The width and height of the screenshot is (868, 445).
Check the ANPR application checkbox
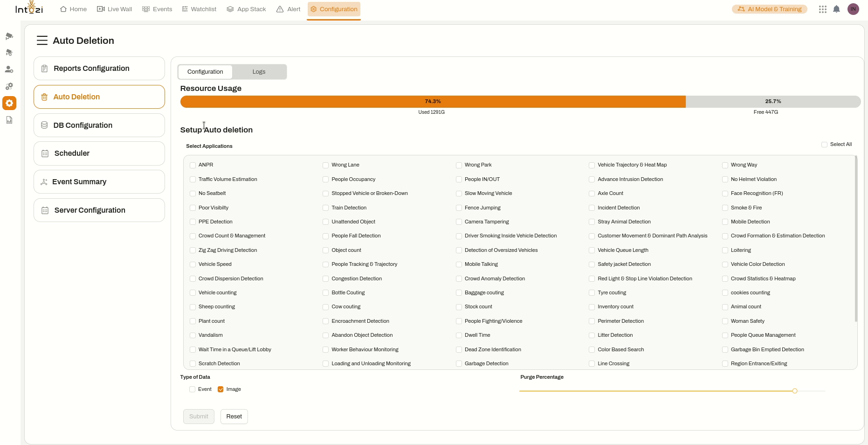(193, 165)
